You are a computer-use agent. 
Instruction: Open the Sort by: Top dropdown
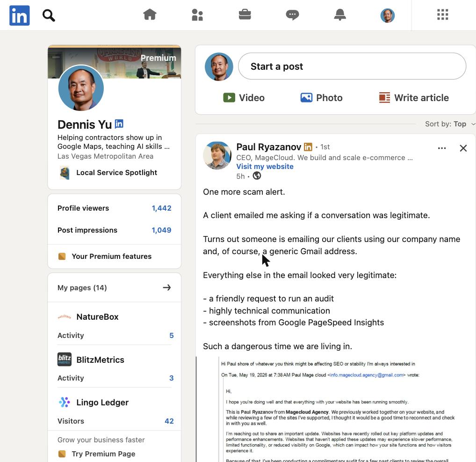[x=450, y=124]
